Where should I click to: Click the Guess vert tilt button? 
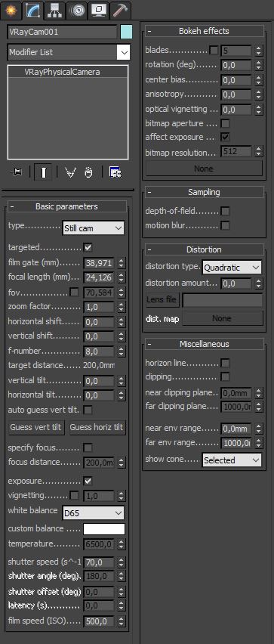click(36, 427)
